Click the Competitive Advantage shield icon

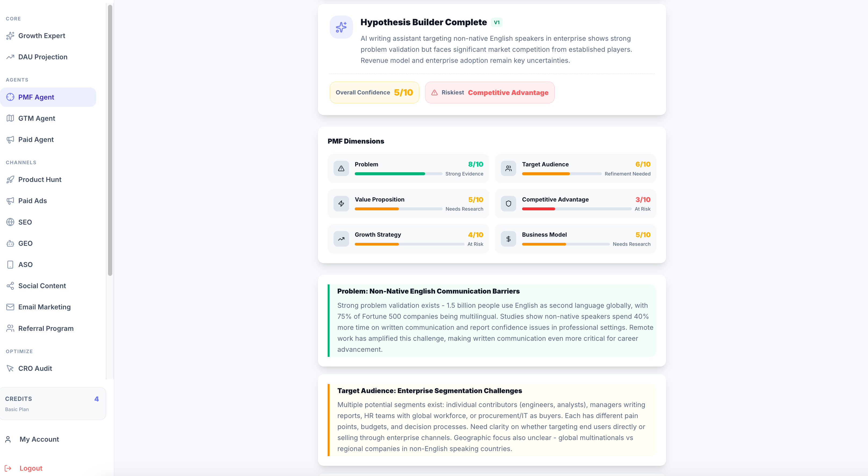[x=508, y=203]
